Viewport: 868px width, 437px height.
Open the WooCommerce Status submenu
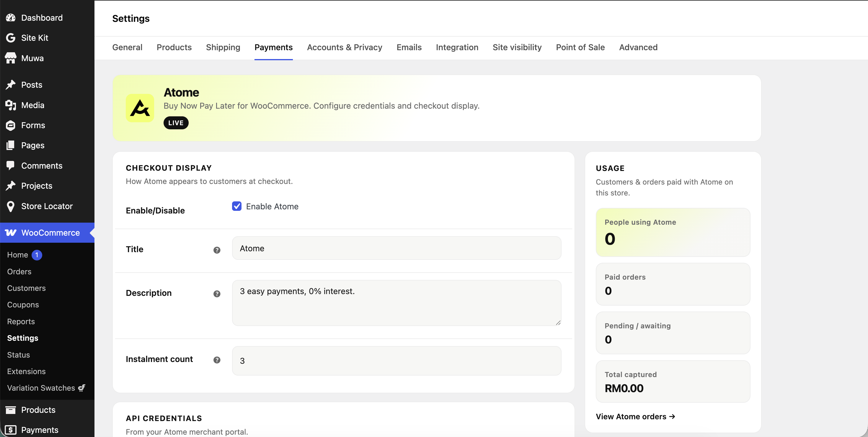click(19, 355)
